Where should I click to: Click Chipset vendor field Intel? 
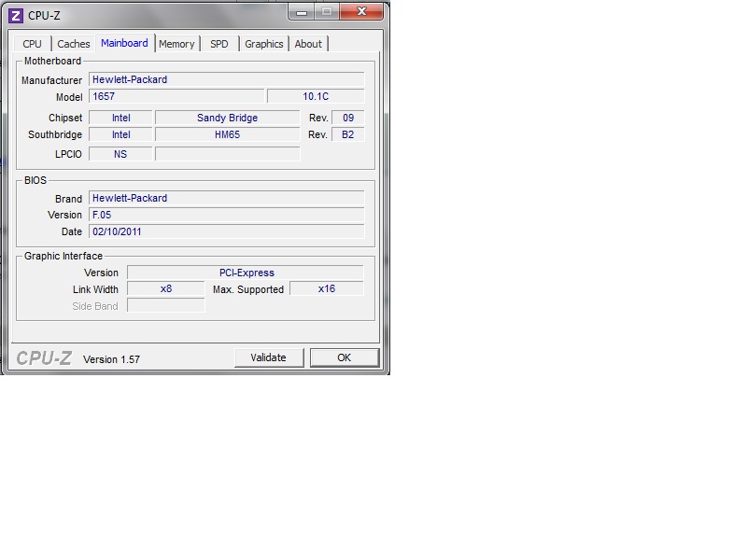click(121, 118)
